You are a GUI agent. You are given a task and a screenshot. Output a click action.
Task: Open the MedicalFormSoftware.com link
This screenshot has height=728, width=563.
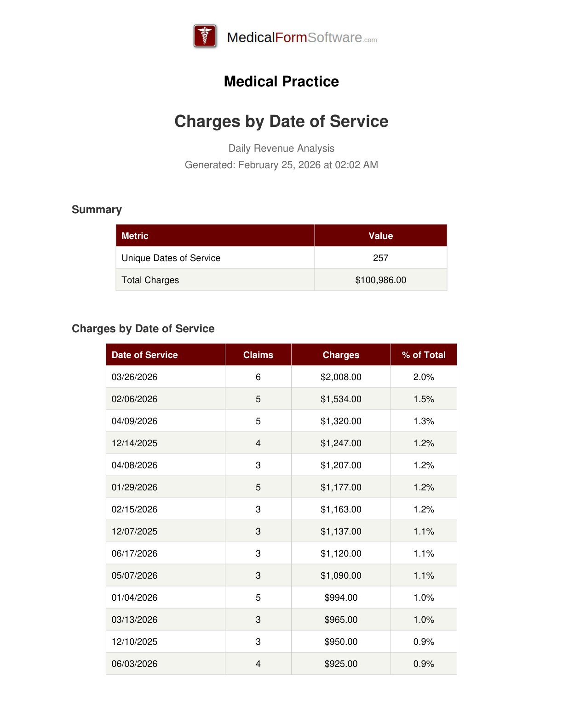coord(302,38)
